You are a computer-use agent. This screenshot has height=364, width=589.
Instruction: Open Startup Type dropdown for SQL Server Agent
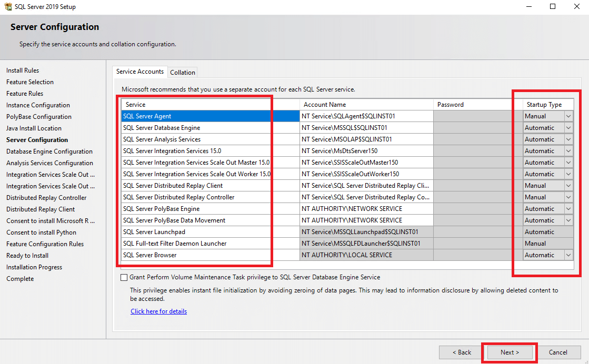[568, 116]
